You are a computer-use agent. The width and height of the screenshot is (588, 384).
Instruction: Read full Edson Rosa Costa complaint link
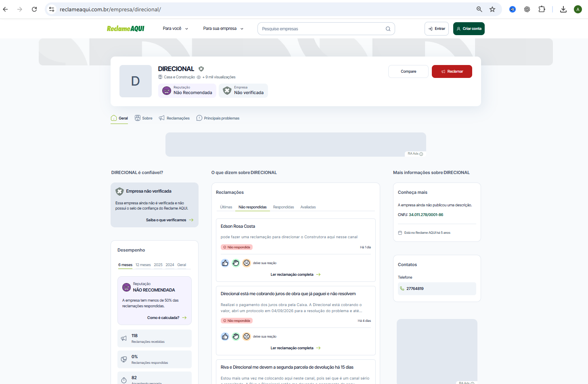click(295, 275)
